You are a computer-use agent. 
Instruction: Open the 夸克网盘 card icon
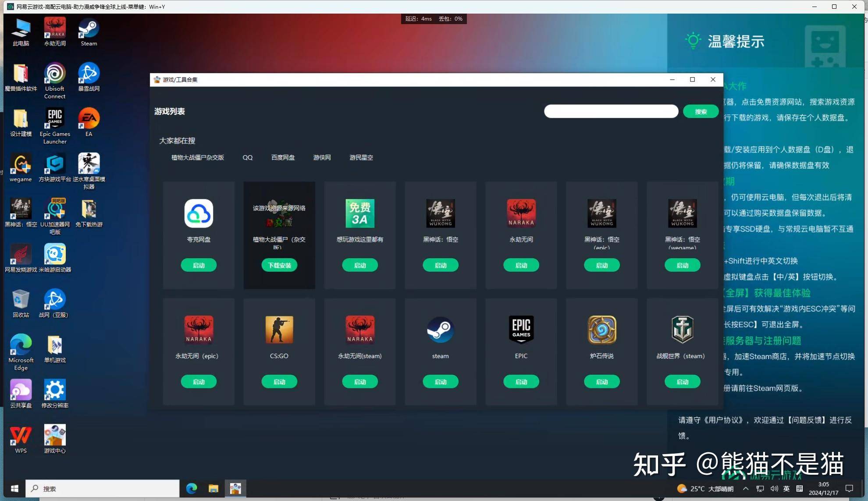coord(199,213)
